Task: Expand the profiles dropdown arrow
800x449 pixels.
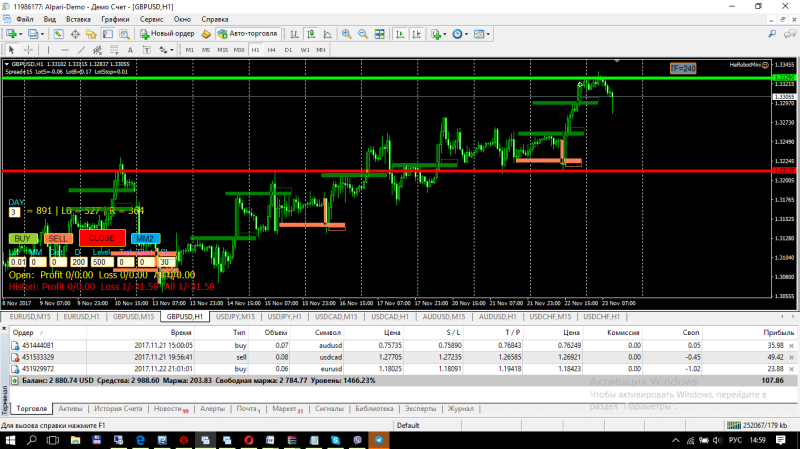Action: (x=42, y=34)
